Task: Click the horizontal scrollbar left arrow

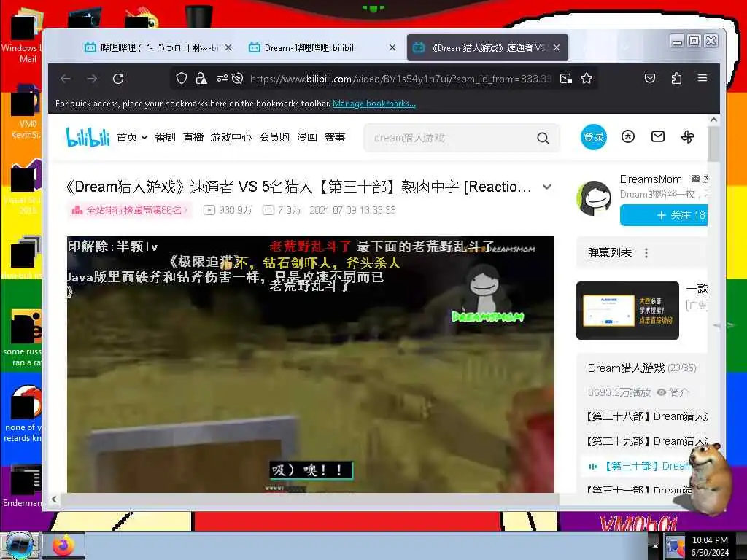Action: [x=54, y=499]
